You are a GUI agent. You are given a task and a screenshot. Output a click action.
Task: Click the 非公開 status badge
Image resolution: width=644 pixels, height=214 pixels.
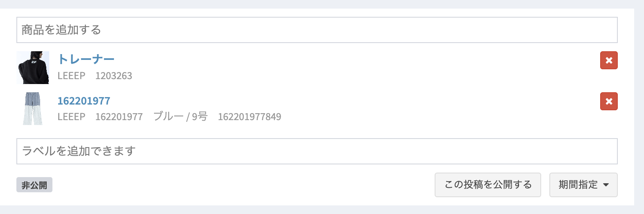pyautogui.click(x=34, y=185)
